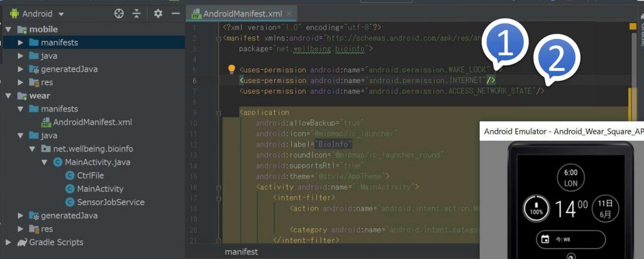Fold the manifest tag at line 2
This screenshot has height=259, width=644.
pos(218,38)
